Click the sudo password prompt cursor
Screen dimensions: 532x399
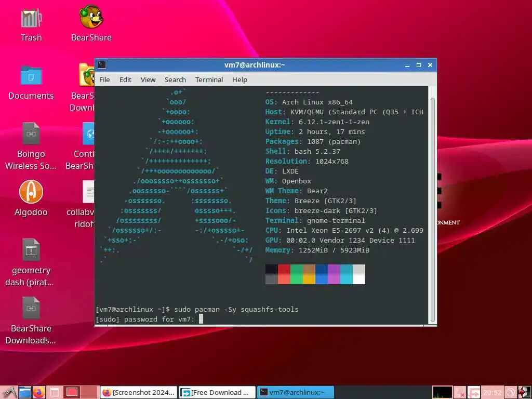[201, 318]
